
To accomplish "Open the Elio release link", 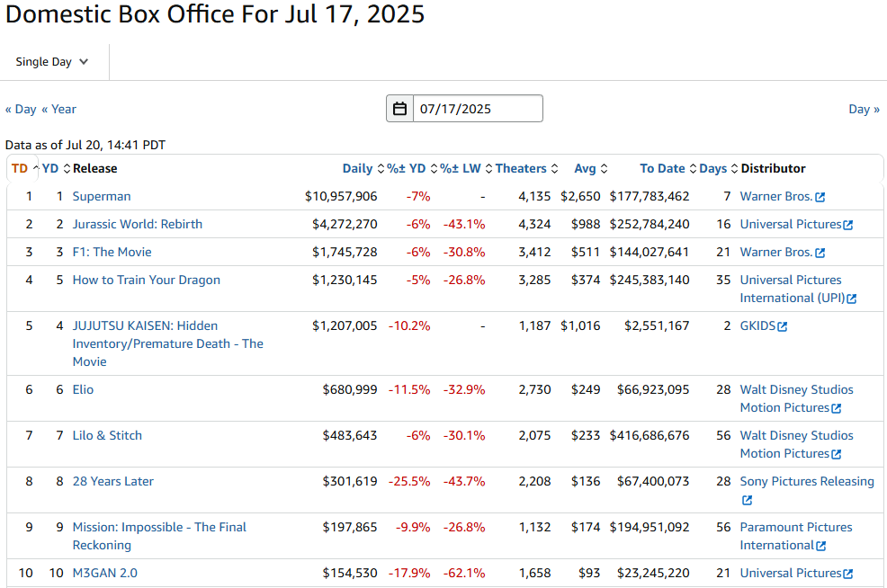I will click(x=83, y=389).
